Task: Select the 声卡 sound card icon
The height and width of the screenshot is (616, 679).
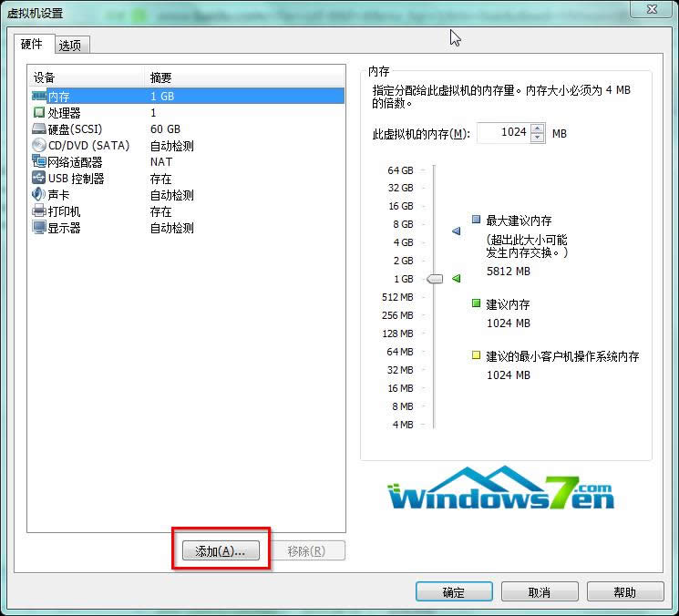Action: (x=39, y=194)
